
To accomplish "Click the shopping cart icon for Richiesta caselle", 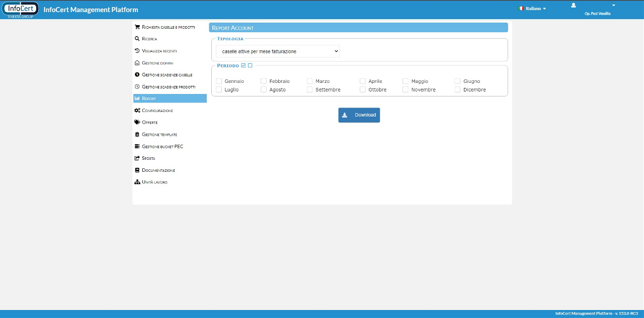I will pyautogui.click(x=137, y=27).
